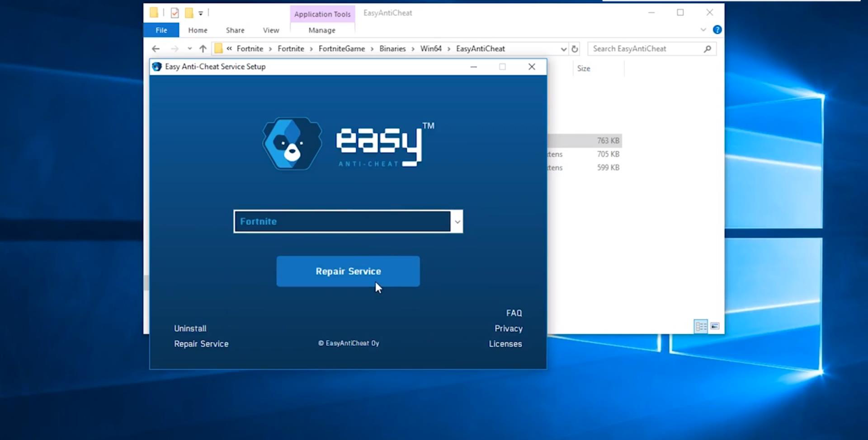Go up one folder level arrow
Screen dimensions: 868x440
203,49
